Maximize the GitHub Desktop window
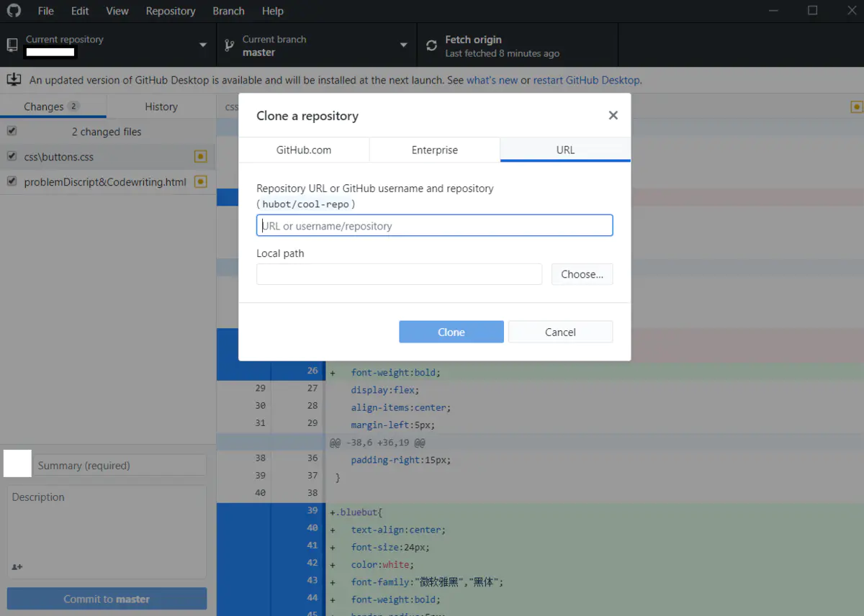Screen dimensions: 864x616 pyautogui.click(x=812, y=10)
